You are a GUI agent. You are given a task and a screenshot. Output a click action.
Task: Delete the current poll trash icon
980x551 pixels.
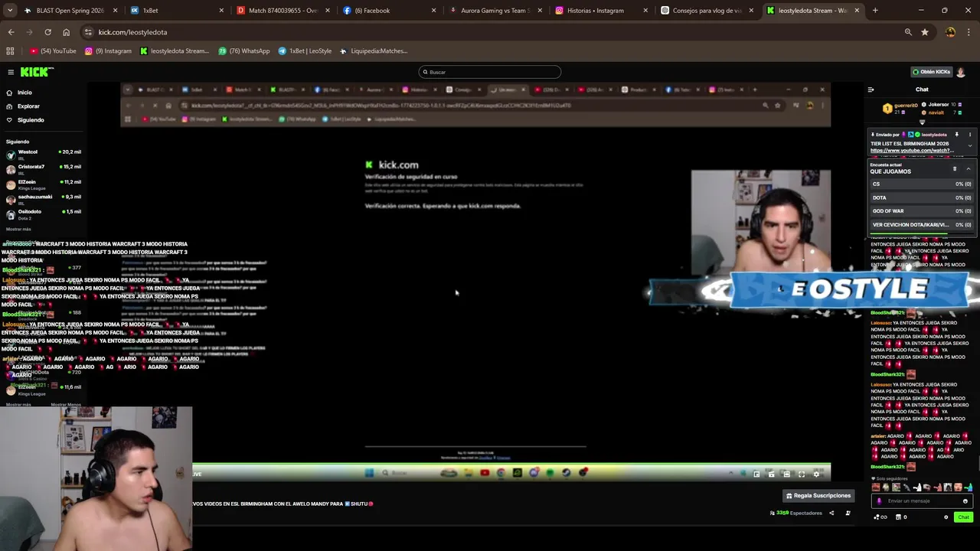point(955,168)
